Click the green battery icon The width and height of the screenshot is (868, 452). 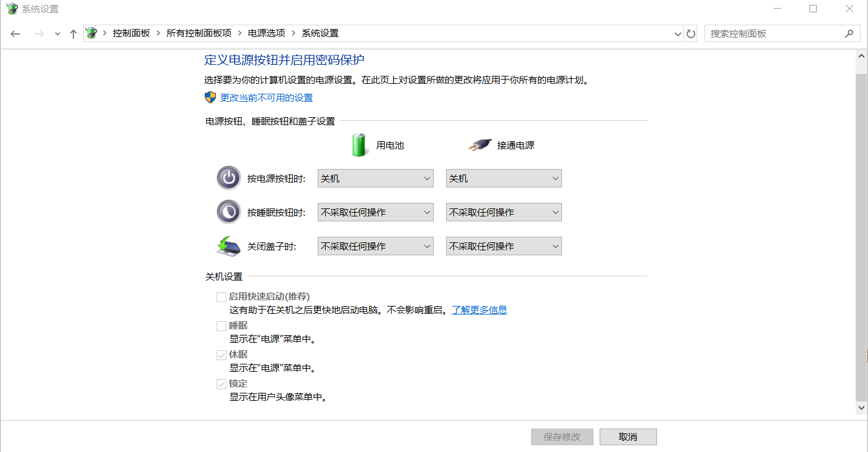359,145
